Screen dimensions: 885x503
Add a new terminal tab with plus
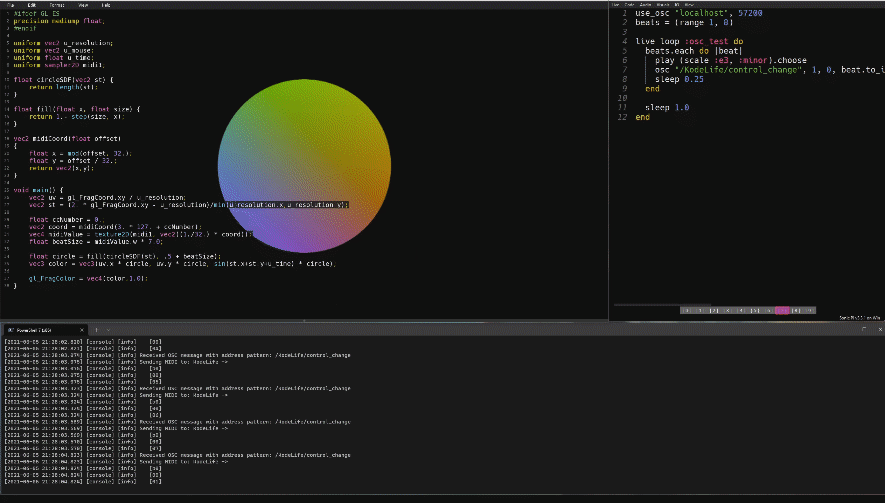(x=97, y=330)
